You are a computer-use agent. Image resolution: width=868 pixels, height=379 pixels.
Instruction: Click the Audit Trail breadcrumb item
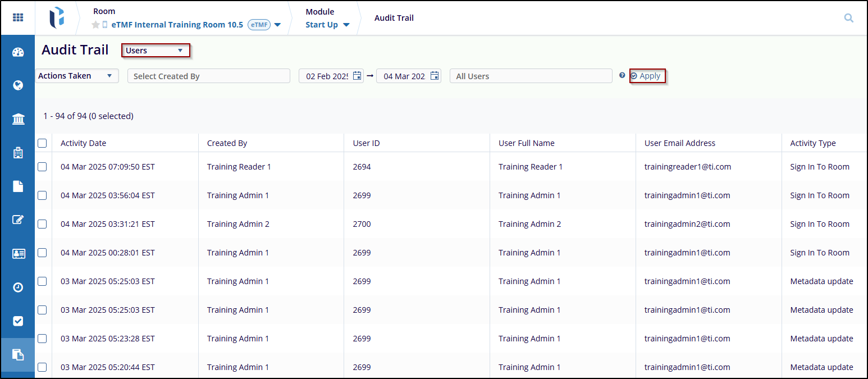pos(394,18)
